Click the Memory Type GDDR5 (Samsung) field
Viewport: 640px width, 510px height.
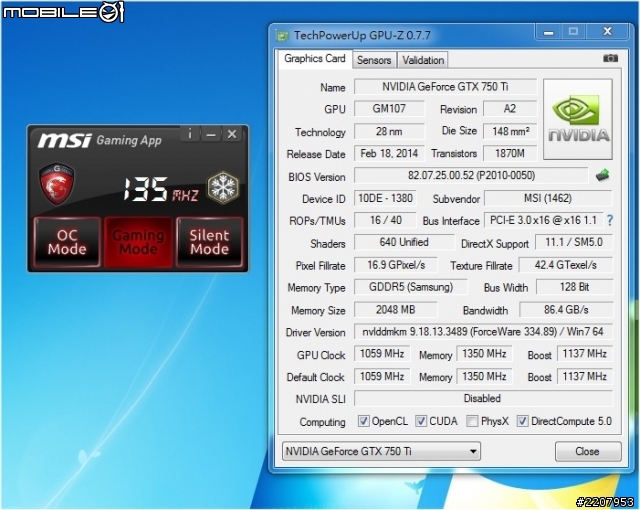tap(411, 287)
